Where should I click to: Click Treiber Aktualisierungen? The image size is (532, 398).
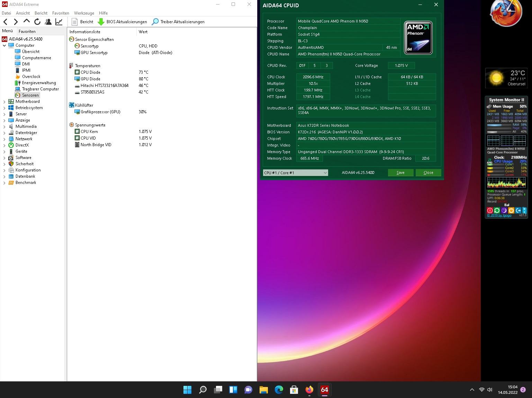point(178,22)
